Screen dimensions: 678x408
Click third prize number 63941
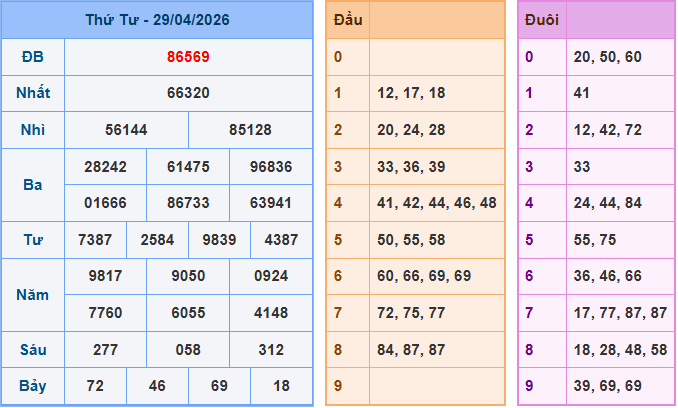(271, 203)
